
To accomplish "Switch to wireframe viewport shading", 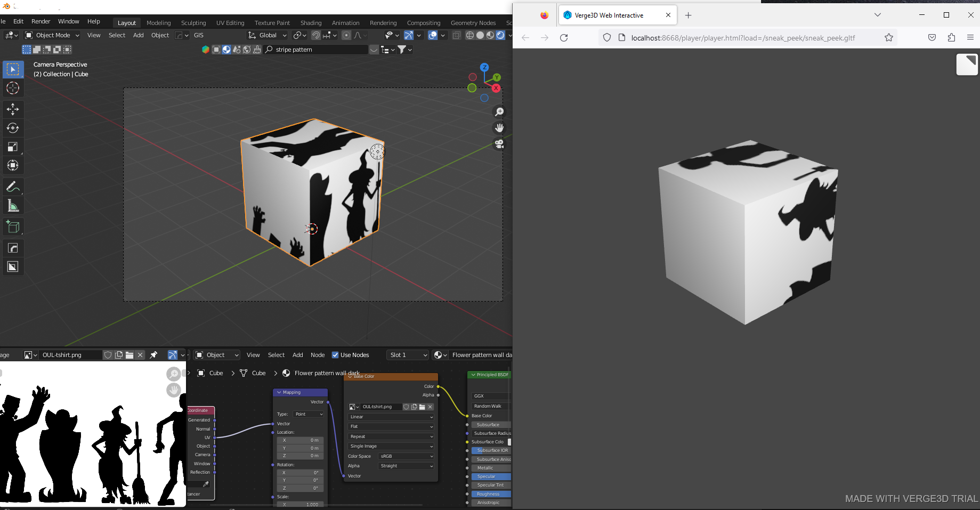I will click(x=470, y=35).
